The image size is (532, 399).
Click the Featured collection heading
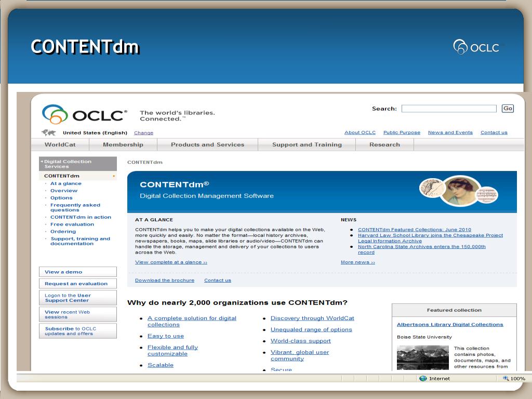(x=454, y=310)
